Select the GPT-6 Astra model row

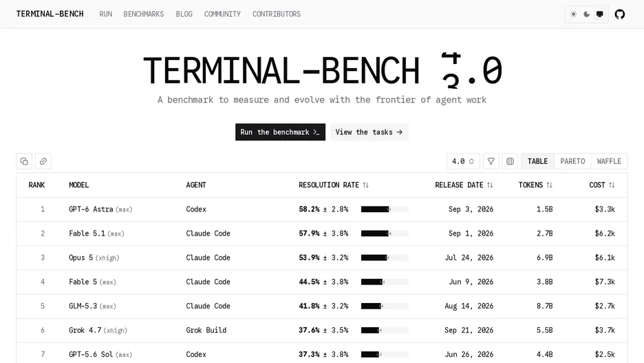point(321,209)
